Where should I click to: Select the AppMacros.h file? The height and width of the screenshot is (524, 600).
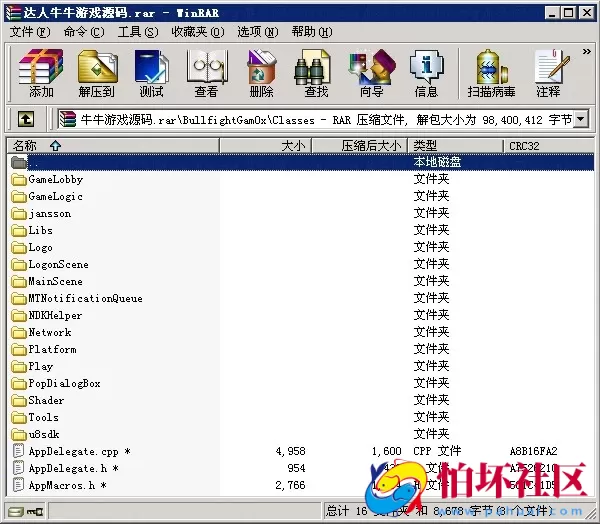59,485
